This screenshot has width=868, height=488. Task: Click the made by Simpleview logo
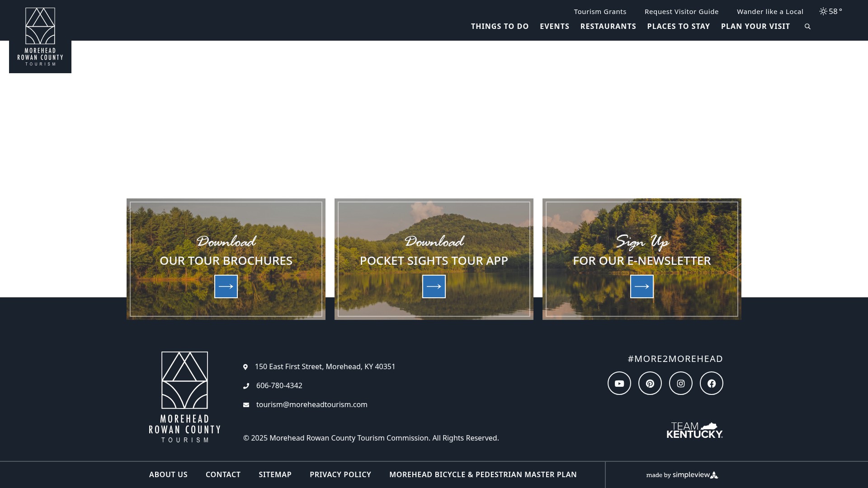pyautogui.click(x=682, y=475)
